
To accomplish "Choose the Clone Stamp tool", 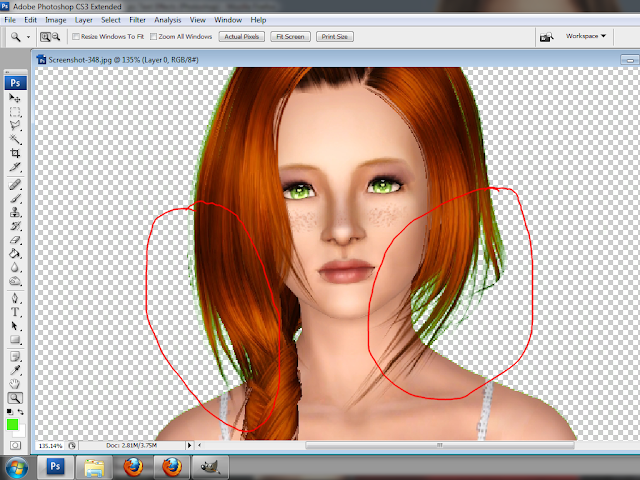I will point(15,213).
